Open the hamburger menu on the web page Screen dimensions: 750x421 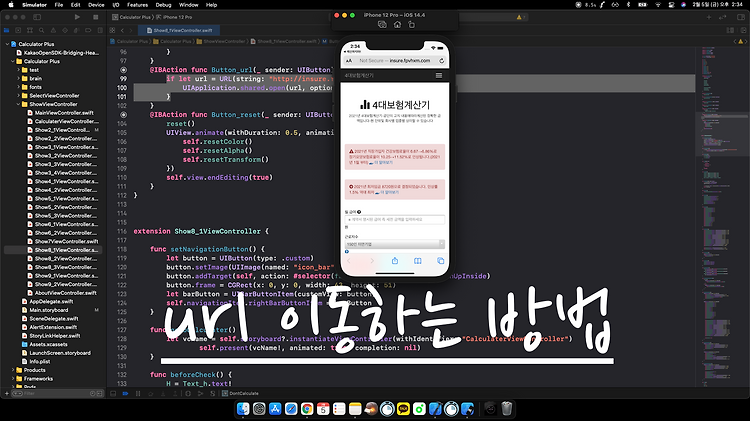439,76
